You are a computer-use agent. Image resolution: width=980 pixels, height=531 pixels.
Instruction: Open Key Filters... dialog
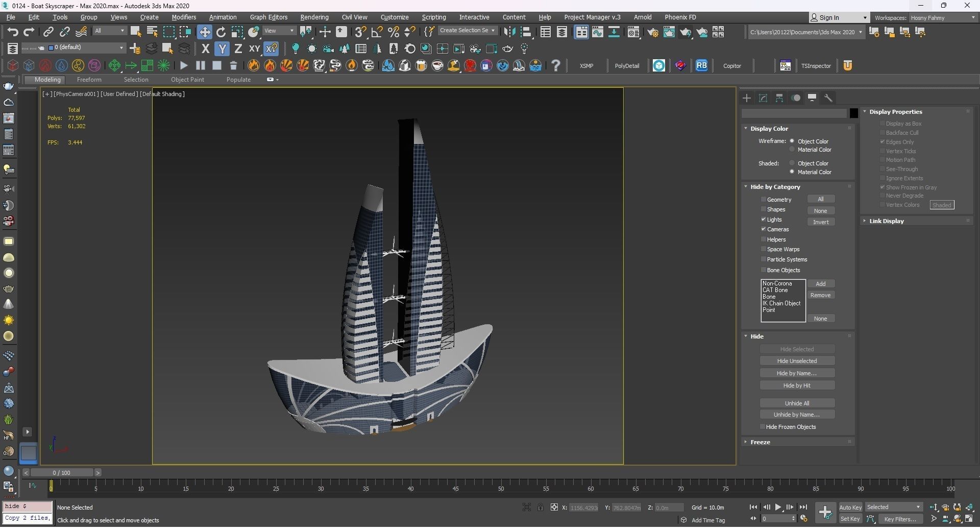click(900, 519)
